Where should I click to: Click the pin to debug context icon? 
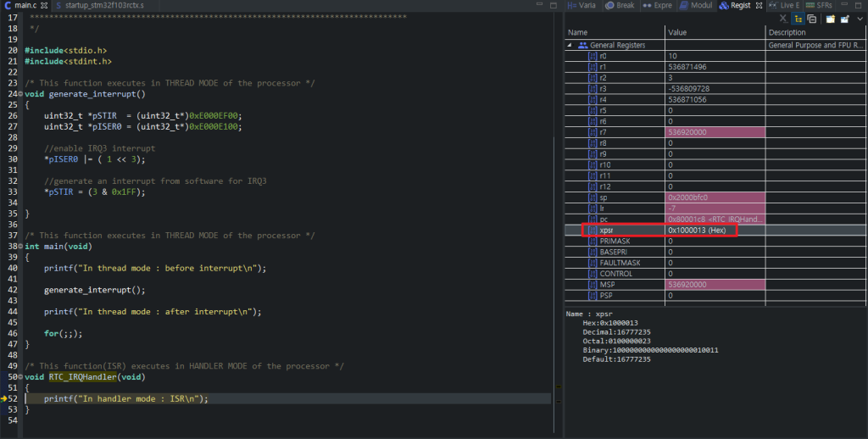(843, 19)
